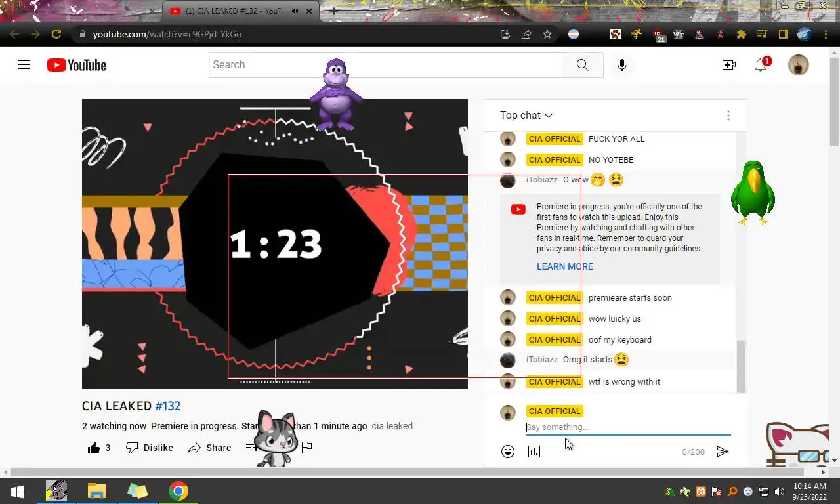Share the video with Share button
Image resolution: width=840 pixels, height=504 pixels.
[210, 448]
